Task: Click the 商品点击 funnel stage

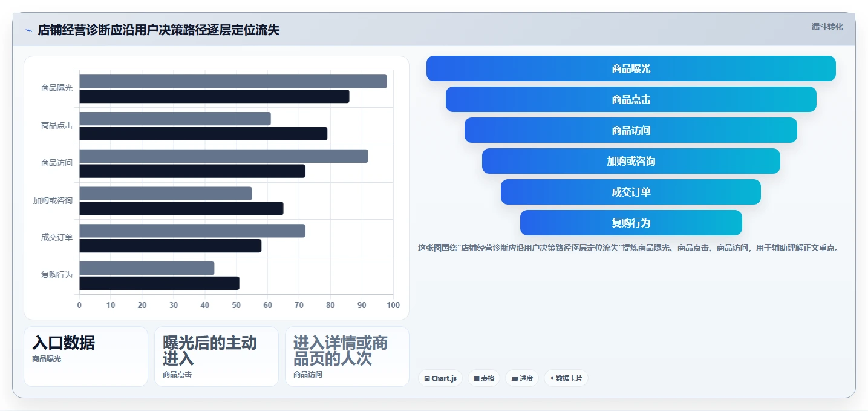Action: (631, 99)
